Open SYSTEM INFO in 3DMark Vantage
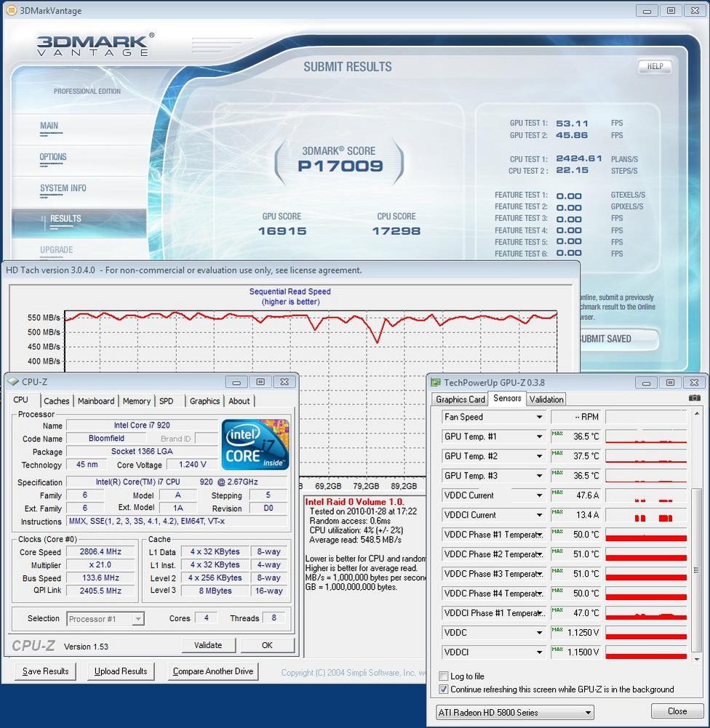The width and height of the screenshot is (710, 728). (63, 188)
